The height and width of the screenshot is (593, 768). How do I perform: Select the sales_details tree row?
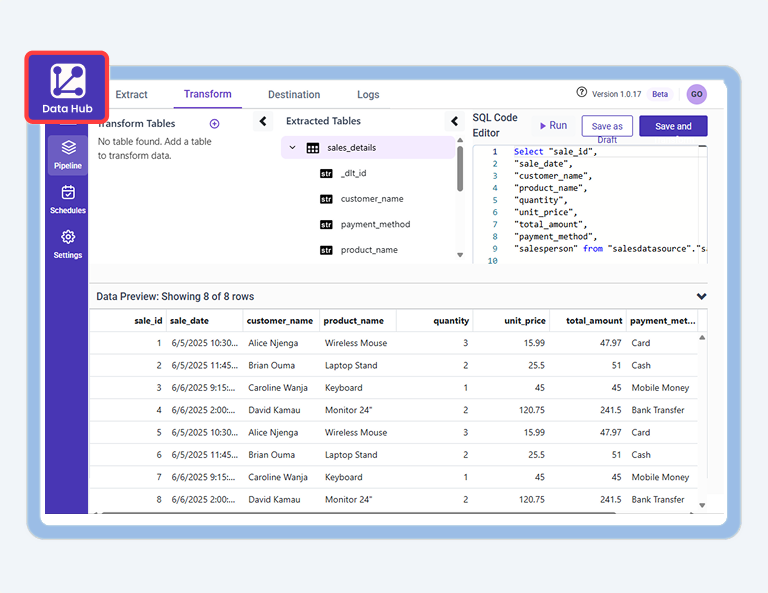[x=367, y=147]
